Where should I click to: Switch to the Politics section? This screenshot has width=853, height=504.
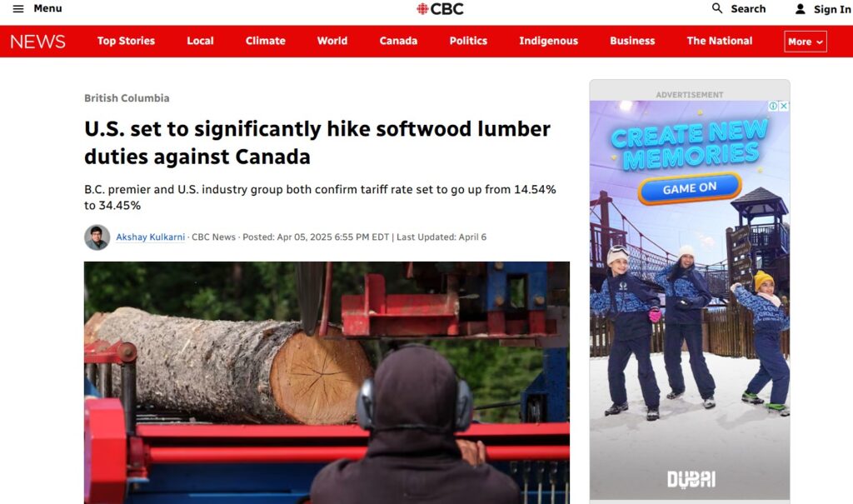coord(468,41)
